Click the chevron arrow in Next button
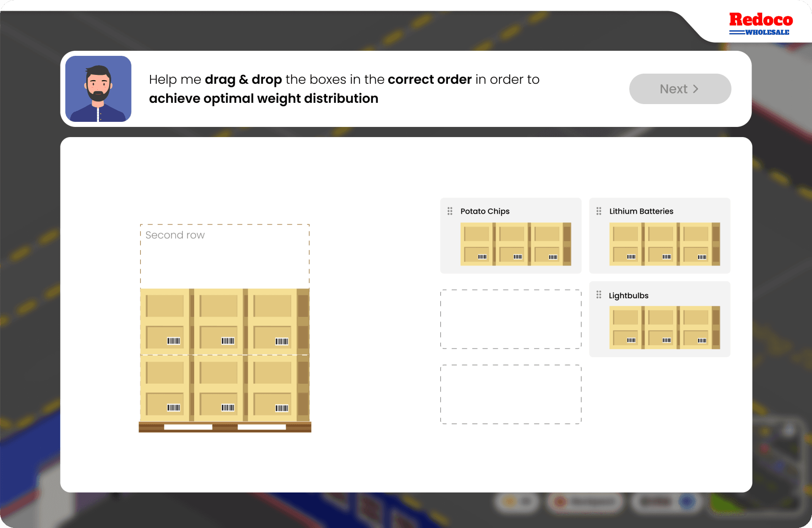The image size is (812, 528). (696, 89)
